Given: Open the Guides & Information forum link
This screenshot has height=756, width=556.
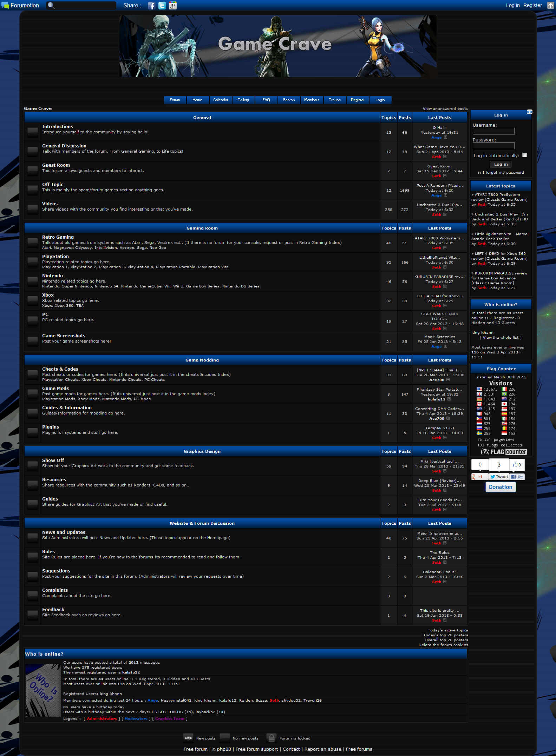Looking at the screenshot, I should coord(67,408).
